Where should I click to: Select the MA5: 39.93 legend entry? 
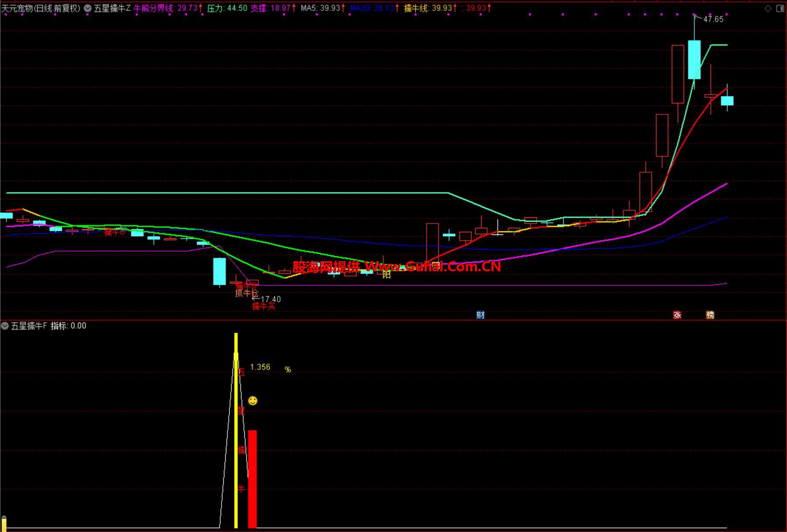pos(323,8)
